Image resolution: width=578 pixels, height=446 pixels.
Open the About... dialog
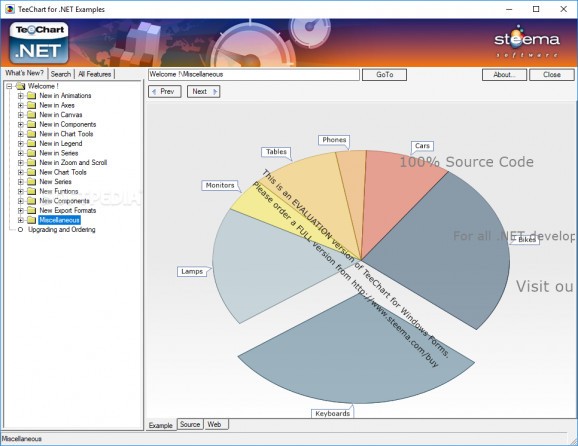505,74
